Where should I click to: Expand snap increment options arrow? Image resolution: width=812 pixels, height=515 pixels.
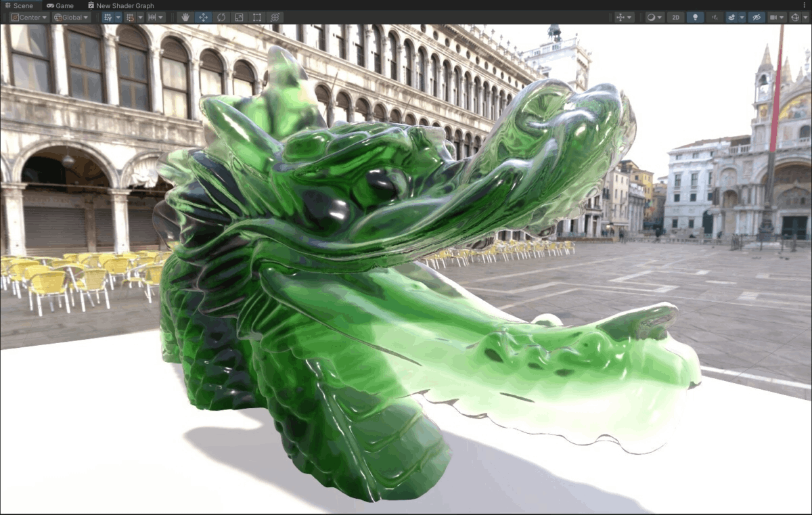coord(140,18)
